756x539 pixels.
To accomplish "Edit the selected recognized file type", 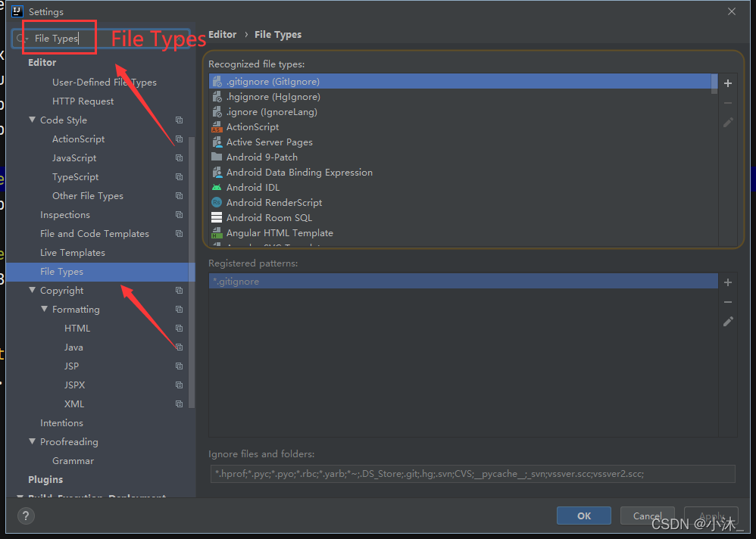I will click(728, 123).
